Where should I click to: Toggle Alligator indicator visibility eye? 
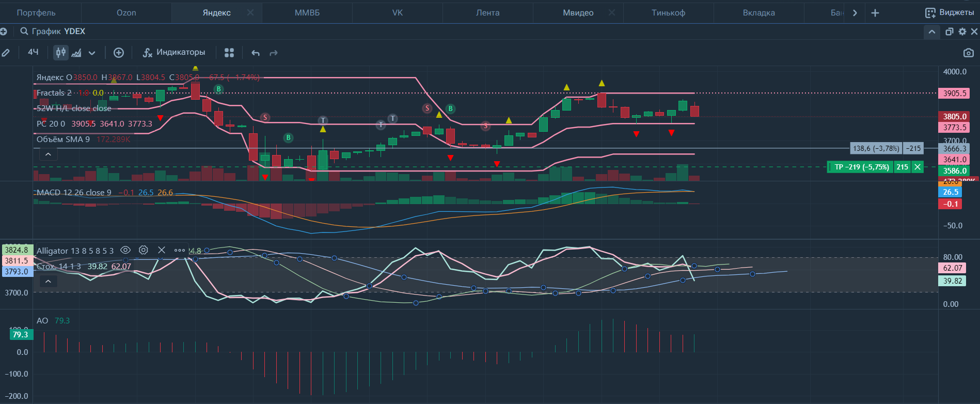tap(125, 250)
